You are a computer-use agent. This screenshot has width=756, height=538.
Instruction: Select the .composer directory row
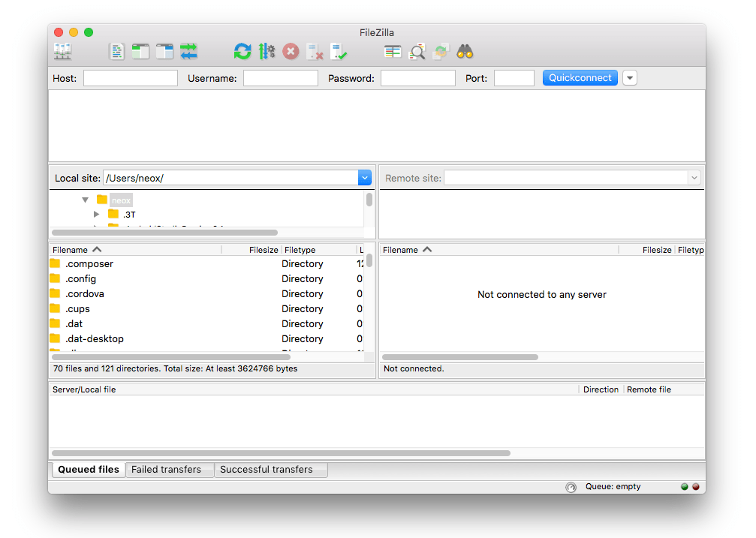point(207,263)
